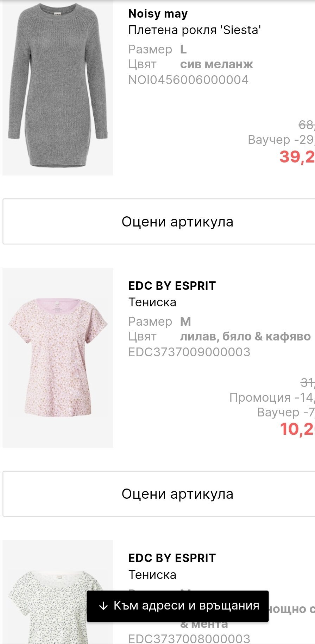Select article code EDC3737009000003

(x=189, y=352)
